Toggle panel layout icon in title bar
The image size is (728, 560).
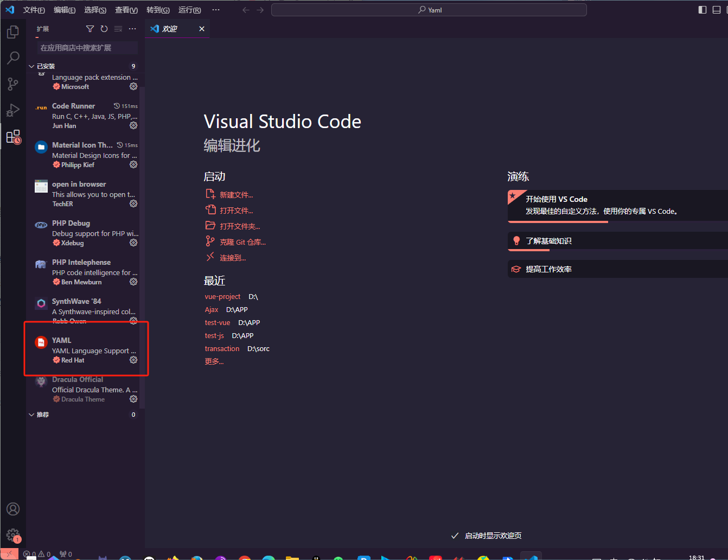click(x=717, y=10)
